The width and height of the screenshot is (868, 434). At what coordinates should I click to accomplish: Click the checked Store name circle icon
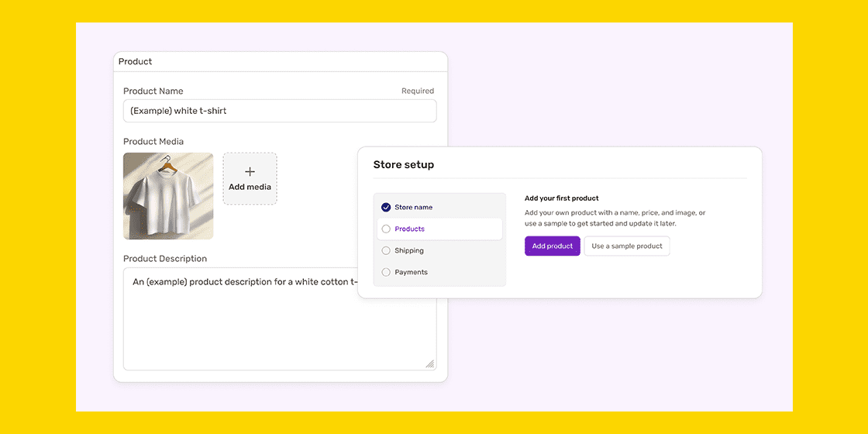386,207
